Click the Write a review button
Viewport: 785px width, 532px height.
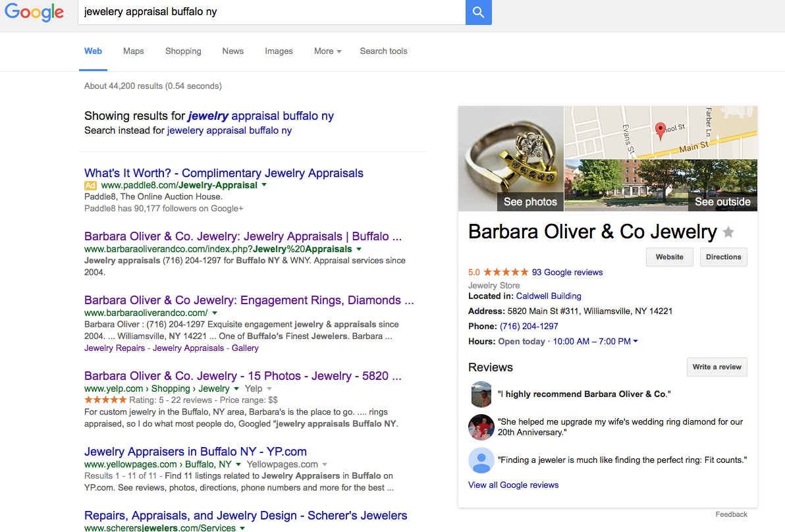pos(717,367)
